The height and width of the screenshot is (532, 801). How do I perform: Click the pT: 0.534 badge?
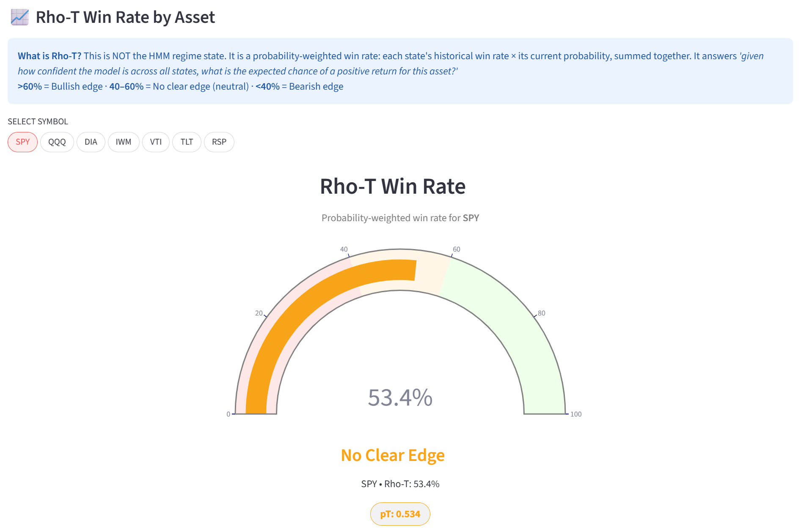(399, 514)
